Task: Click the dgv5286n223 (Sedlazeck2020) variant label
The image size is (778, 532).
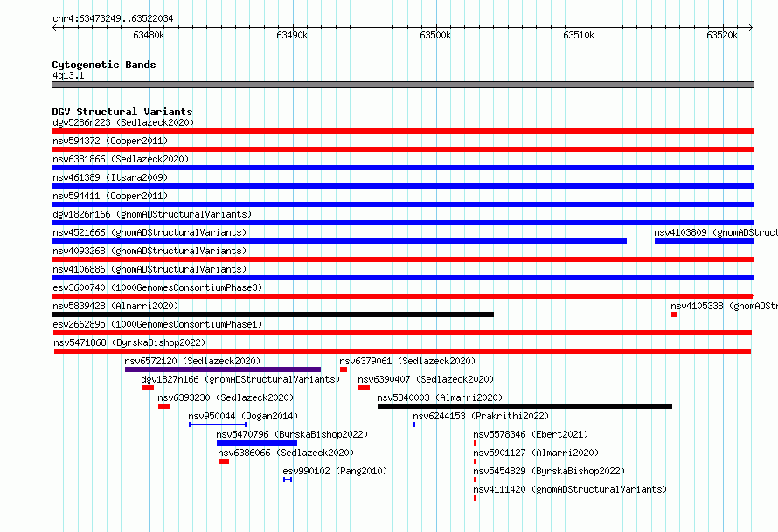Action: pos(123,122)
